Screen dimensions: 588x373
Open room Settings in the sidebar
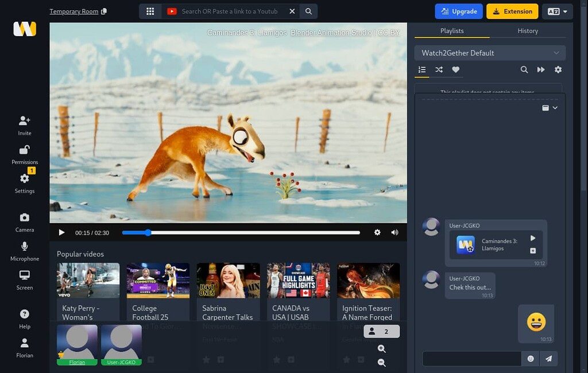pos(24,183)
